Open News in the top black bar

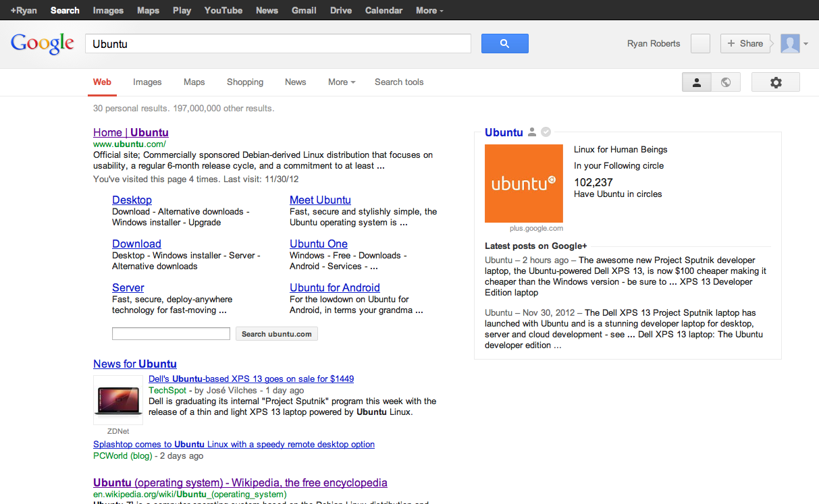point(267,10)
